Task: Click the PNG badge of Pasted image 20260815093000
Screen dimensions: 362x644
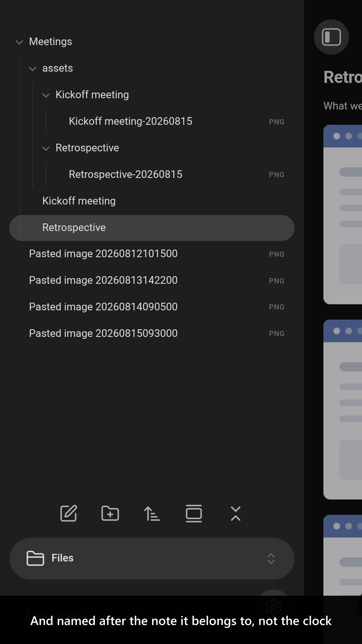Action: [x=277, y=334]
